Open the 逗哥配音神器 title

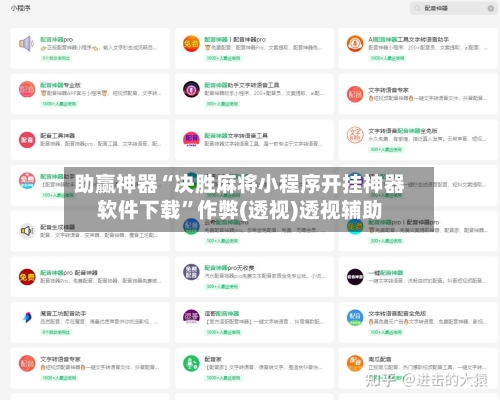pos(222,314)
